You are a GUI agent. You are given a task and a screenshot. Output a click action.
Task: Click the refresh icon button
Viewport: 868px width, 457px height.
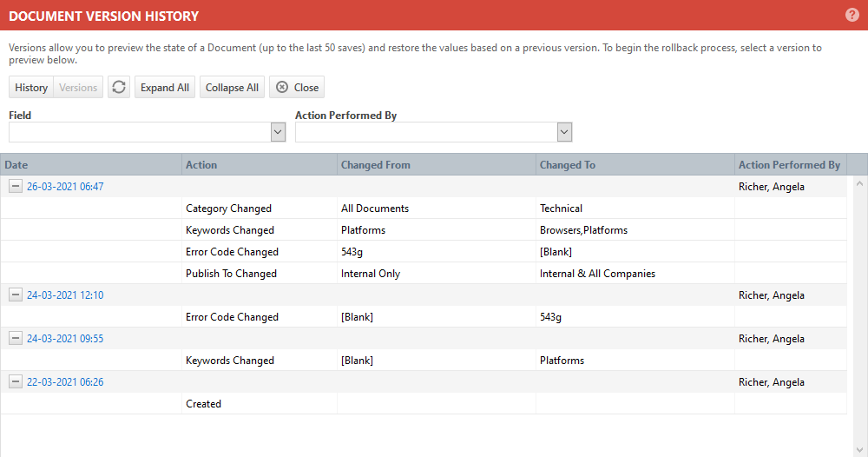(119, 87)
